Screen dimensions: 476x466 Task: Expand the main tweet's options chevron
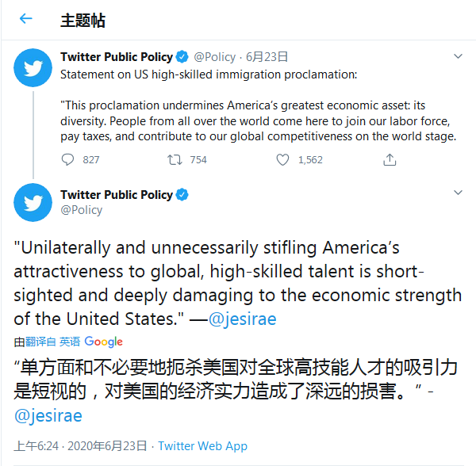tap(458, 194)
